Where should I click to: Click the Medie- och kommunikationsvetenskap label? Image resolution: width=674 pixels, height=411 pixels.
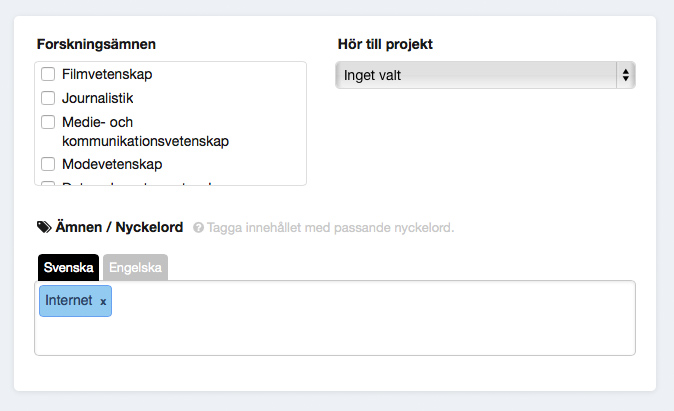145,132
